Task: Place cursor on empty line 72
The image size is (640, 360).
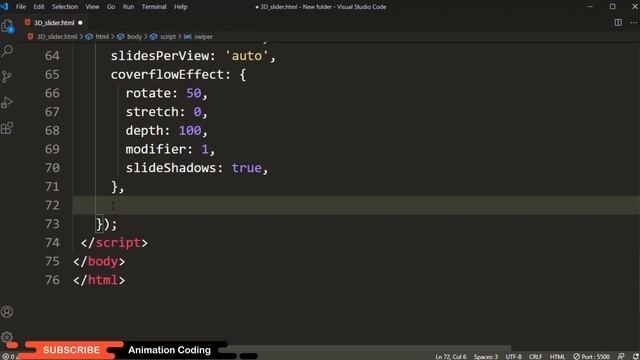Action: pos(356,205)
